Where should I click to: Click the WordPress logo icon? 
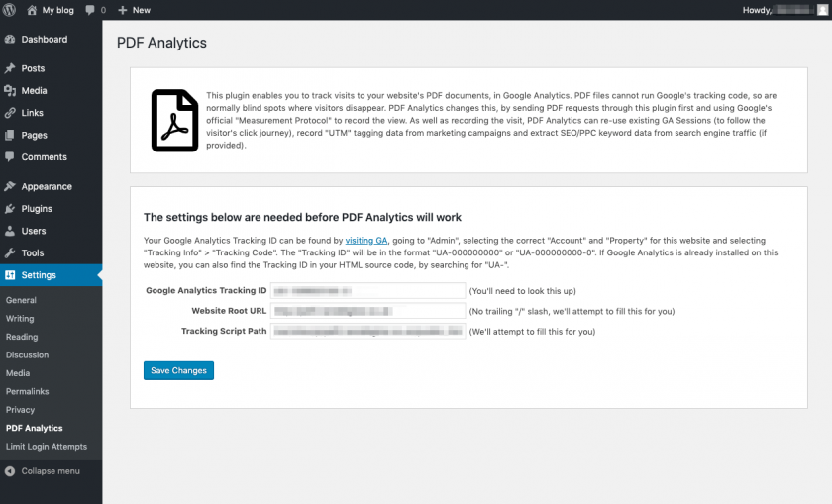click(9, 9)
